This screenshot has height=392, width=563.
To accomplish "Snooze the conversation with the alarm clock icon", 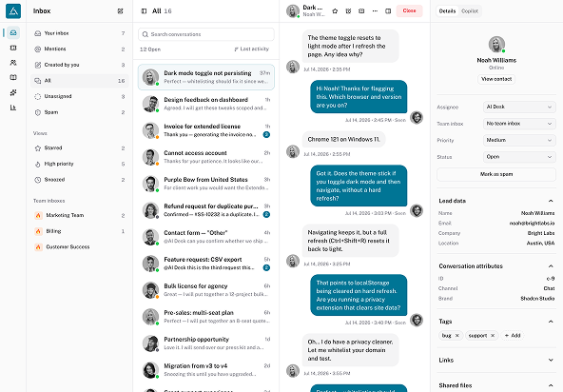I will (348, 11).
